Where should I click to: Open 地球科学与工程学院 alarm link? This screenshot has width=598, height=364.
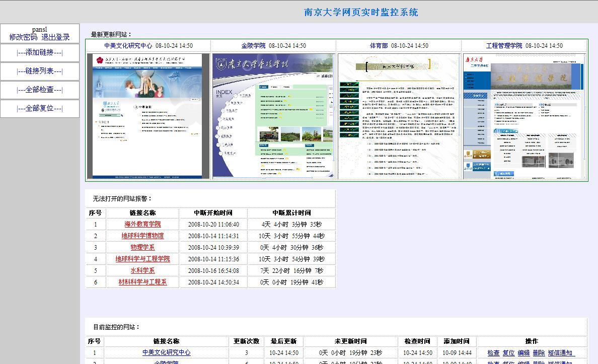click(142, 259)
